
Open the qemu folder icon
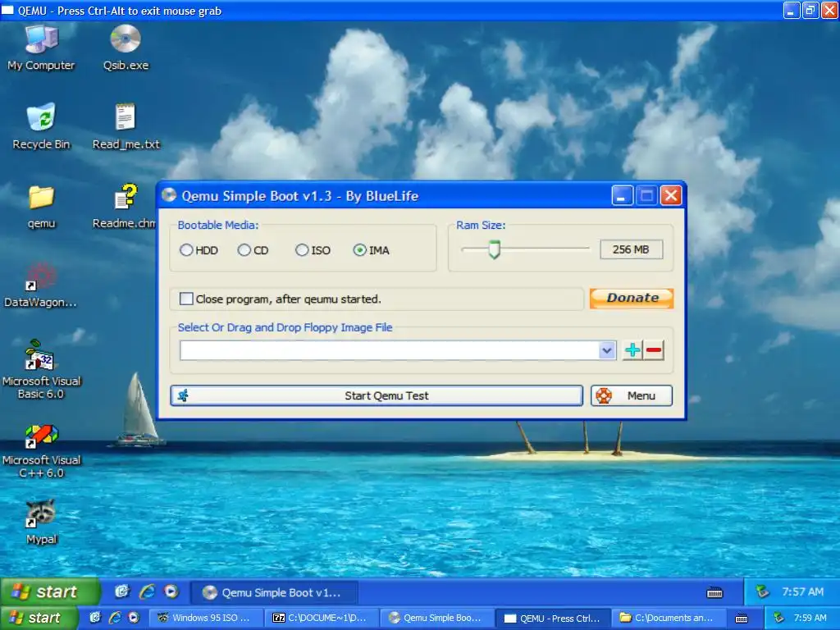coord(41,206)
